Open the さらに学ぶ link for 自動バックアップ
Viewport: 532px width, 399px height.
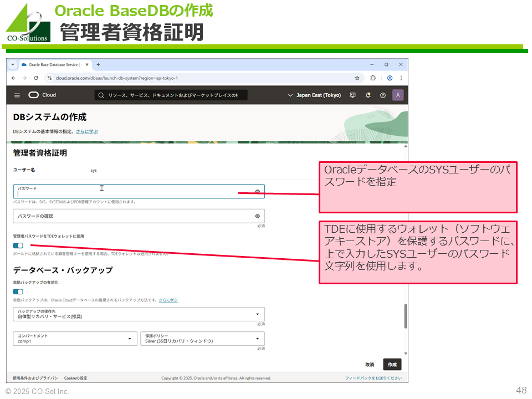point(168,300)
